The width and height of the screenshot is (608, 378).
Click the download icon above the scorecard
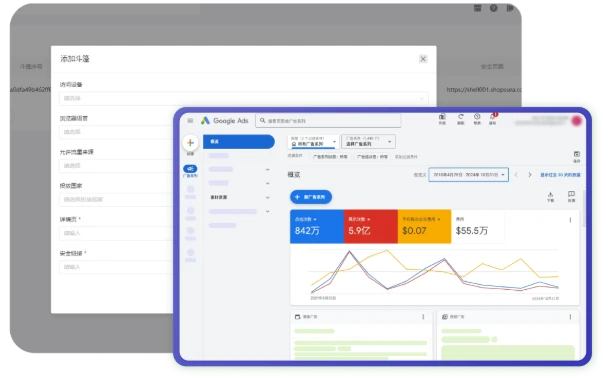pyautogui.click(x=550, y=194)
